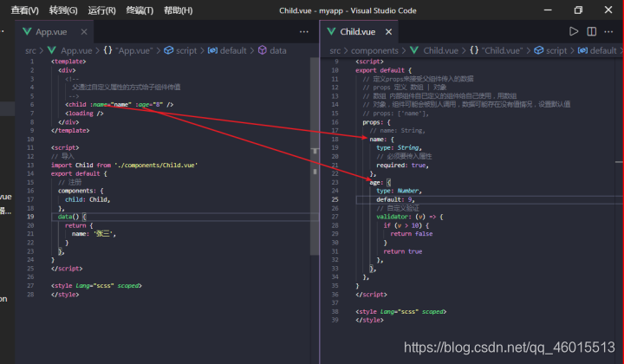Open the 查看(V) menu

pos(24,10)
